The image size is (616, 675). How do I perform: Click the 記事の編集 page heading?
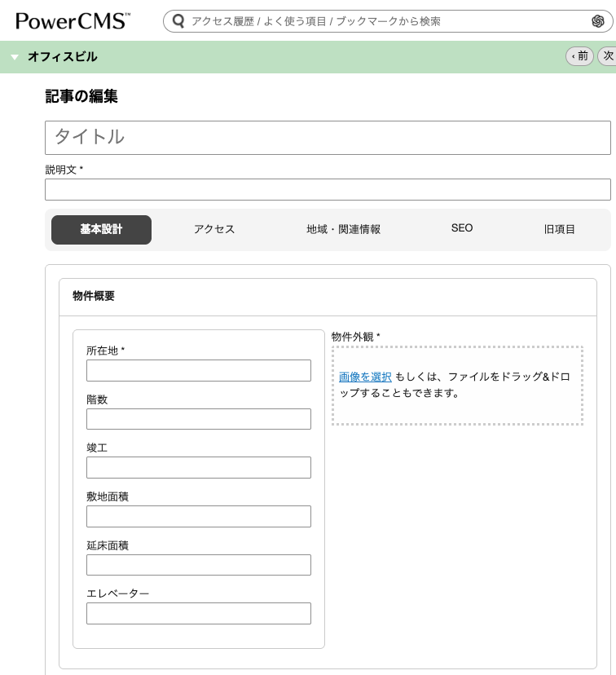(x=81, y=96)
